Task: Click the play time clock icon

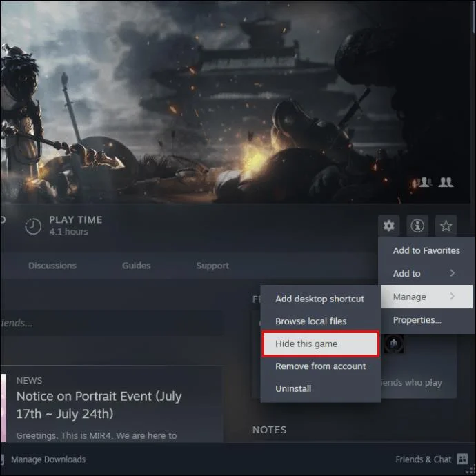Action: [33, 226]
